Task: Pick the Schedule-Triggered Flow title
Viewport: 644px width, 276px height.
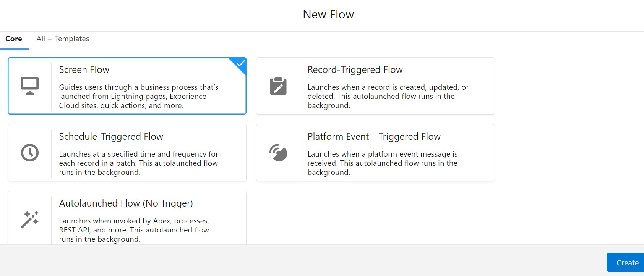Action: pyautogui.click(x=111, y=137)
